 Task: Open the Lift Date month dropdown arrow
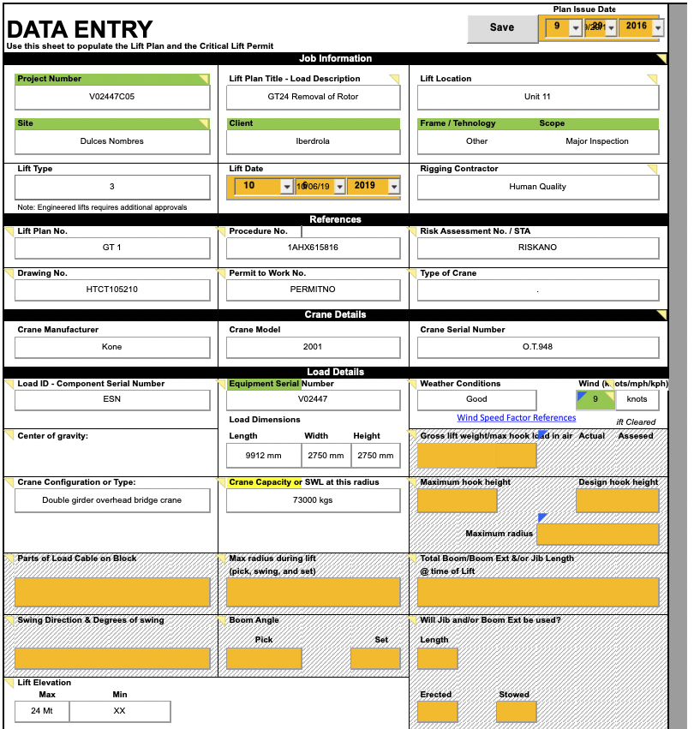click(339, 187)
